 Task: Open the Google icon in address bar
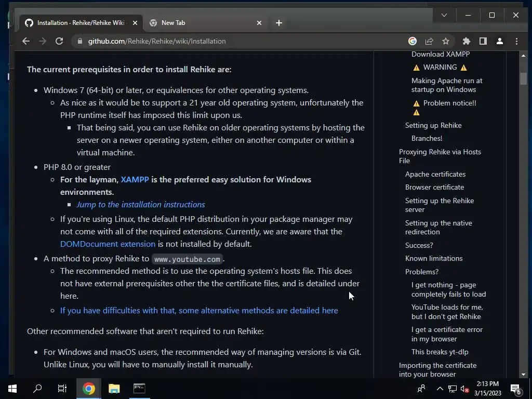coord(412,42)
